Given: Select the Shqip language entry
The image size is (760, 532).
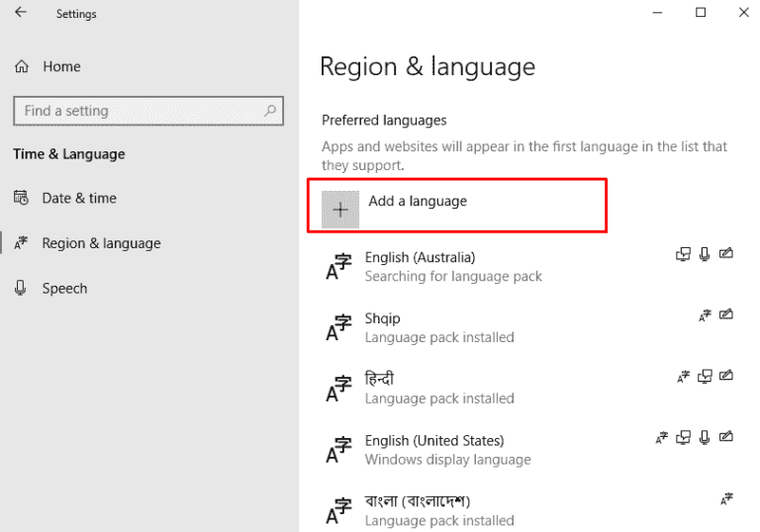Looking at the screenshot, I should coord(382,318).
